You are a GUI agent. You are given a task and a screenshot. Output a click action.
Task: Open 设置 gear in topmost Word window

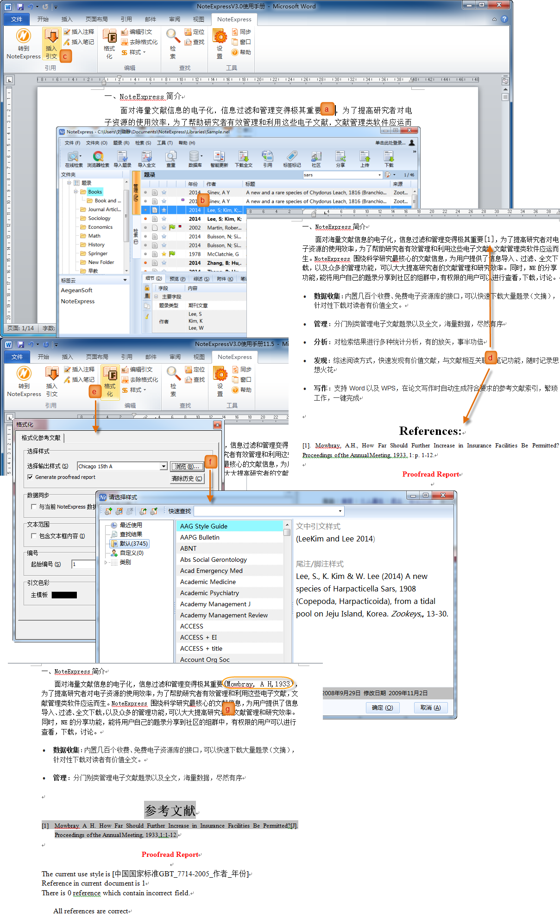coord(220,36)
